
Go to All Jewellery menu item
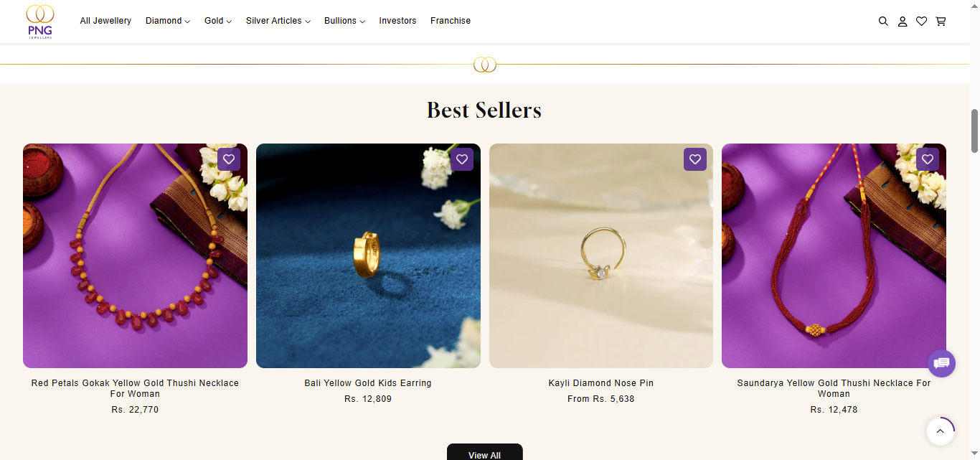[105, 21]
